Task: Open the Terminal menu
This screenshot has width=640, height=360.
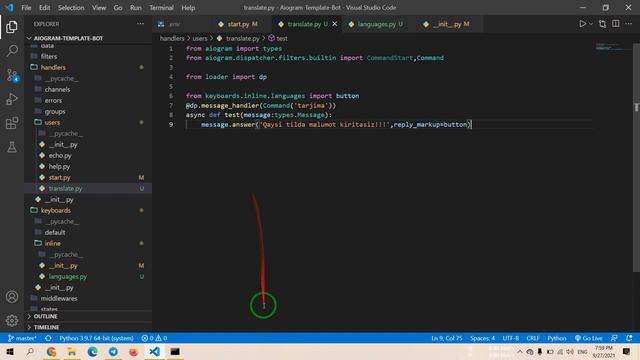Action: tap(161, 8)
